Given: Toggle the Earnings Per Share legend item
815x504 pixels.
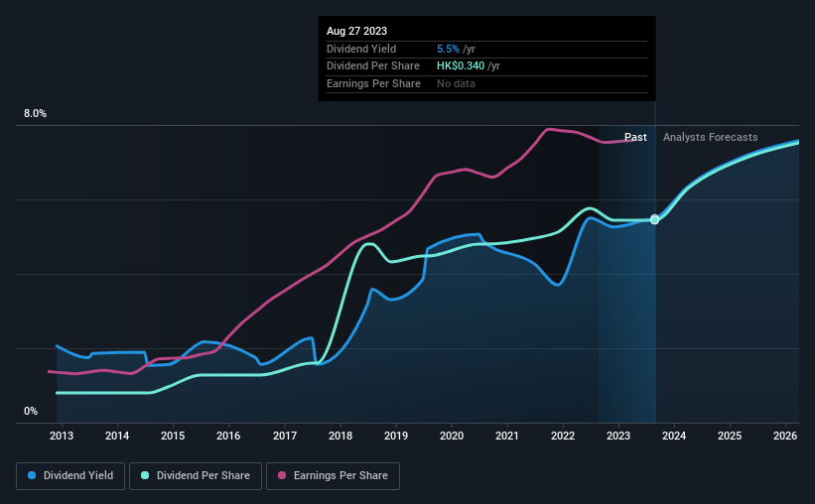Looking at the screenshot, I should pos(334,476).
